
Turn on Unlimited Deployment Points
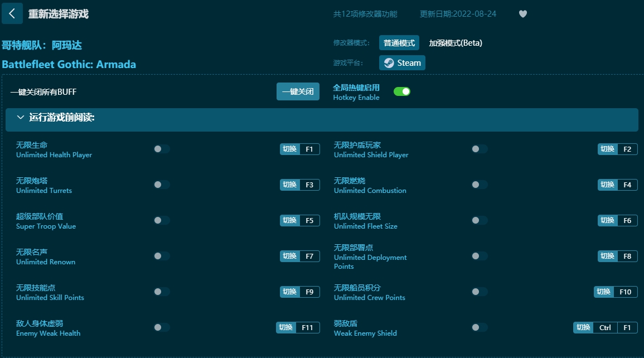pyautogui.click(x=479, y=256)
